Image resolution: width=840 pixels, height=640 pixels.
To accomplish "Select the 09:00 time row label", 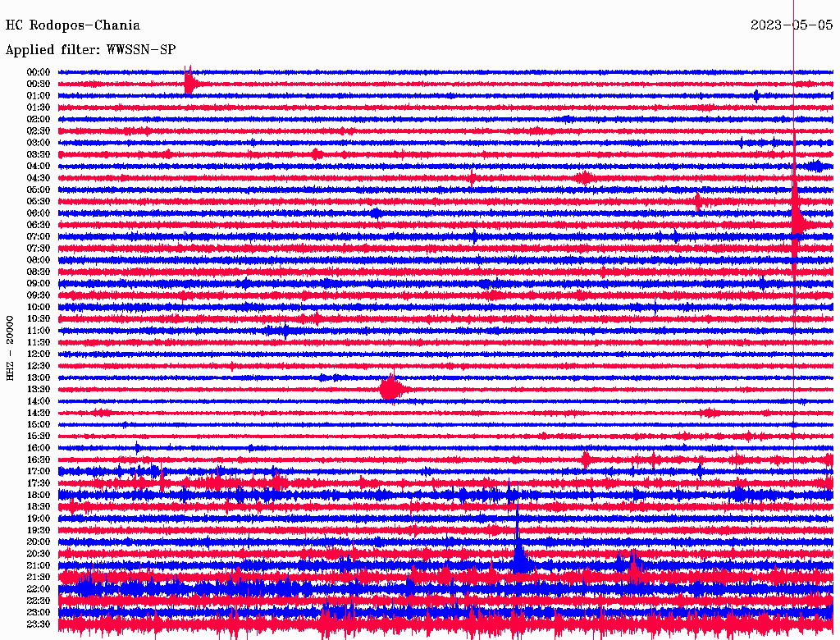I will tap(39, 283).
